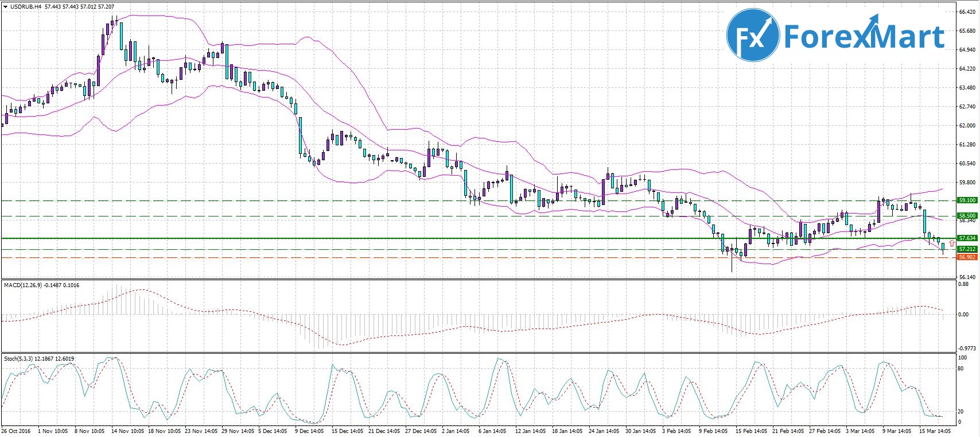Click the 0.00 level on MACD scale
Image resolution: width=980 pixels, height=437 pixels.
click(x=963, y=315)
